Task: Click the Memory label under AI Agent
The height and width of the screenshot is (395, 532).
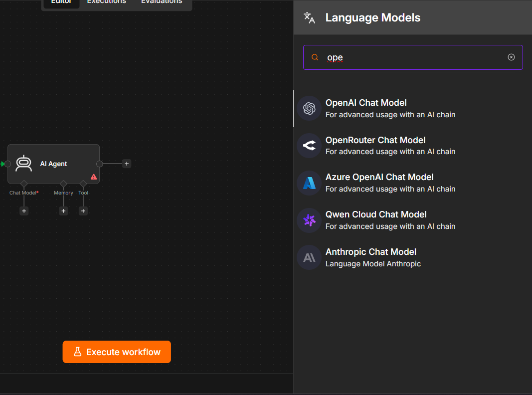Action: [x=63, y=193]
